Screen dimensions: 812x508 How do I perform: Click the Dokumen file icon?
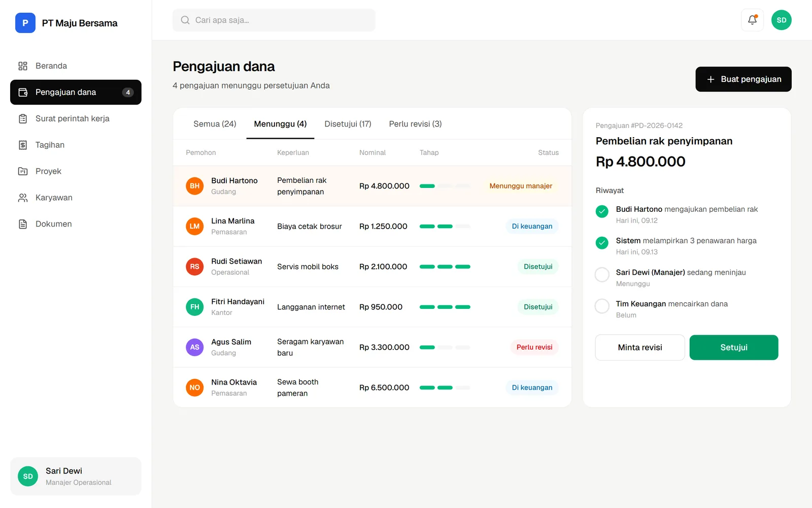click(23, 224)
